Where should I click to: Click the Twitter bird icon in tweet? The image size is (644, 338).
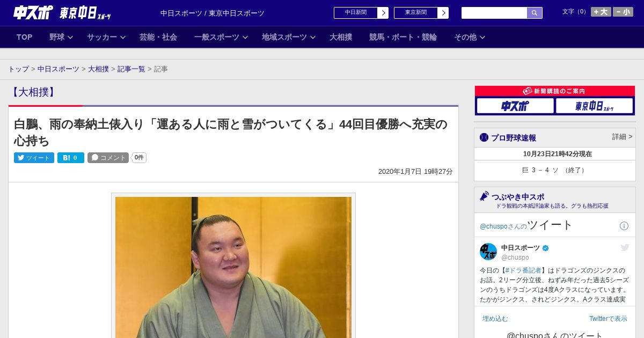tap(625, 247)
